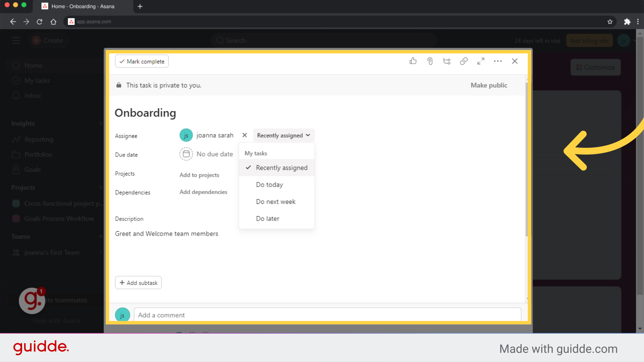Open the Recently assigned dropdown
Viewport: 644px width, 362px height.
click(x=283, y=135)
